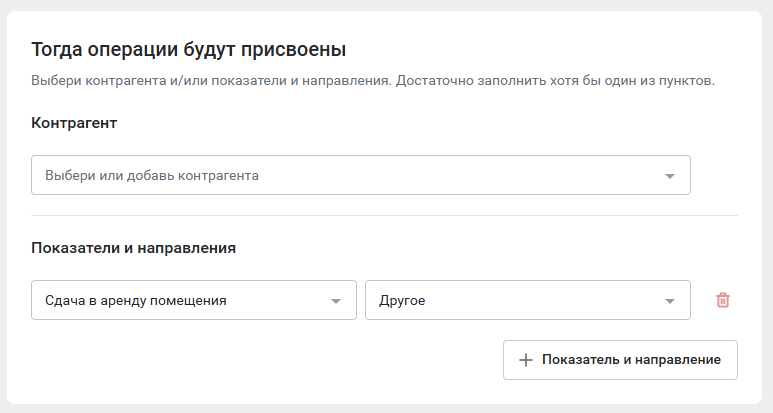Click the empty middle of the counterparty field
Viewport: 773px width, 413px height.
coord(444,175)
